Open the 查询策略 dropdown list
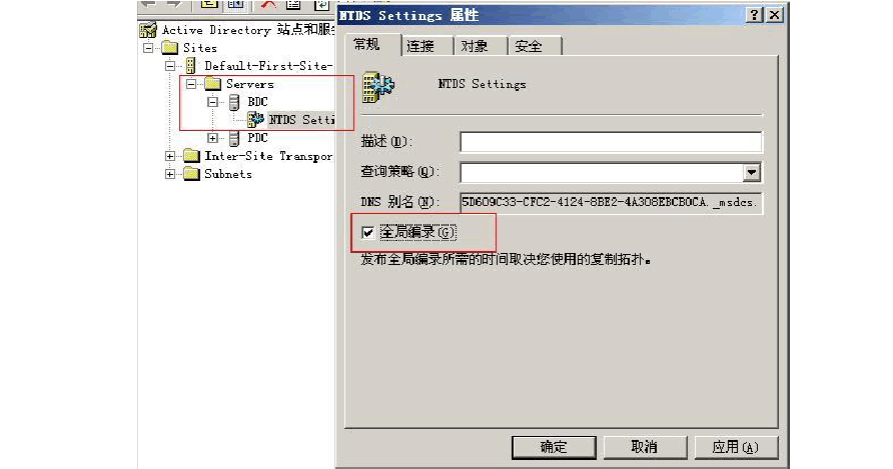The width and height of the screenshot is (893, 469). pyautogui.click(x=752, y=172)
